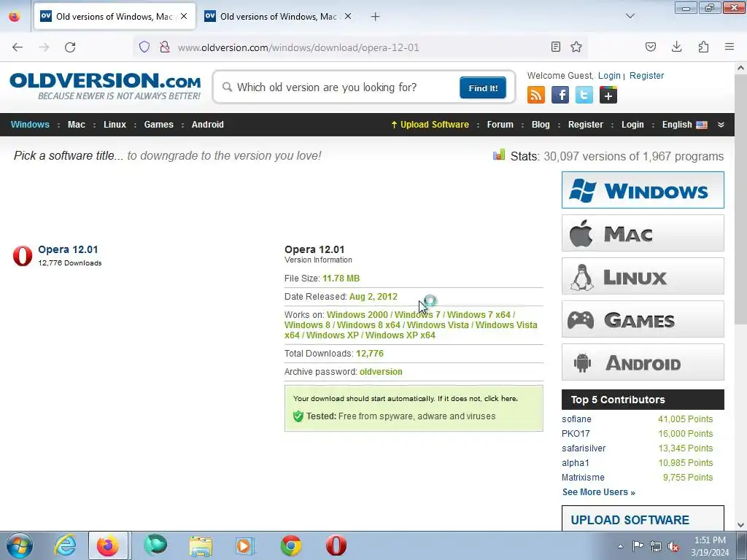Open the tracking protection shield icon
This screenshot has width=747, height=560.
coord(144,47)
